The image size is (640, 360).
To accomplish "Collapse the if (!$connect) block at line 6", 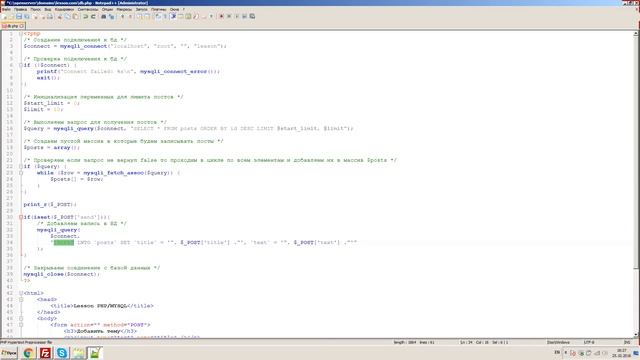I will [21, 65].
